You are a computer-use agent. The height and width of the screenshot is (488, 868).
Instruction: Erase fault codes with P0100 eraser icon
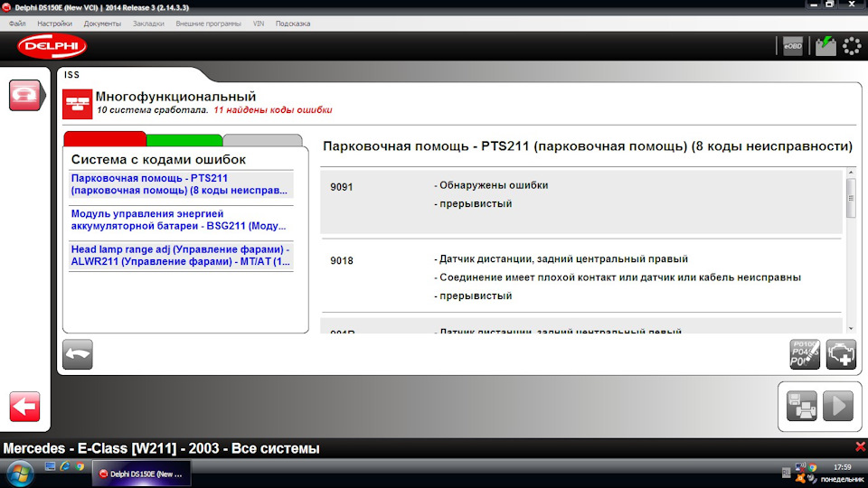coord(805,354)
